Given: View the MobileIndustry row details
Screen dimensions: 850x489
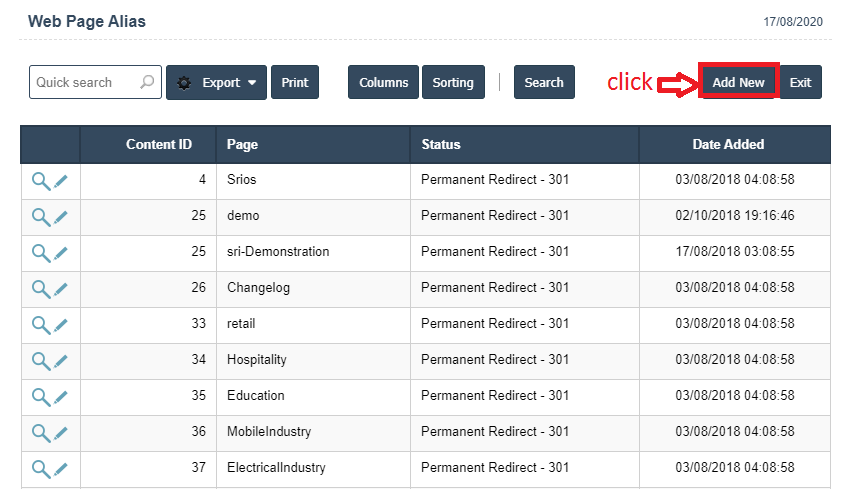Looking at the screenshot, I should [41, 432].
